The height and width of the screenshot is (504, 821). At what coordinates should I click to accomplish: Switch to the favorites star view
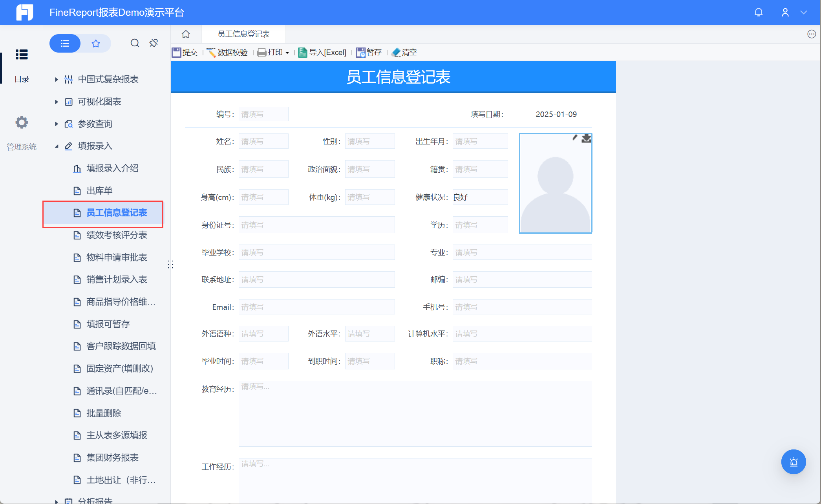[96, 43]
